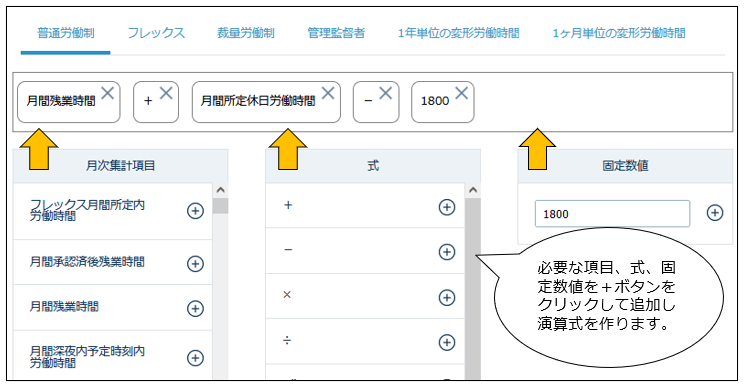Add フレックス月間所定内労働時間 to the formula
This screenshot has height=388, width=745.
click(x=195, y=210)
